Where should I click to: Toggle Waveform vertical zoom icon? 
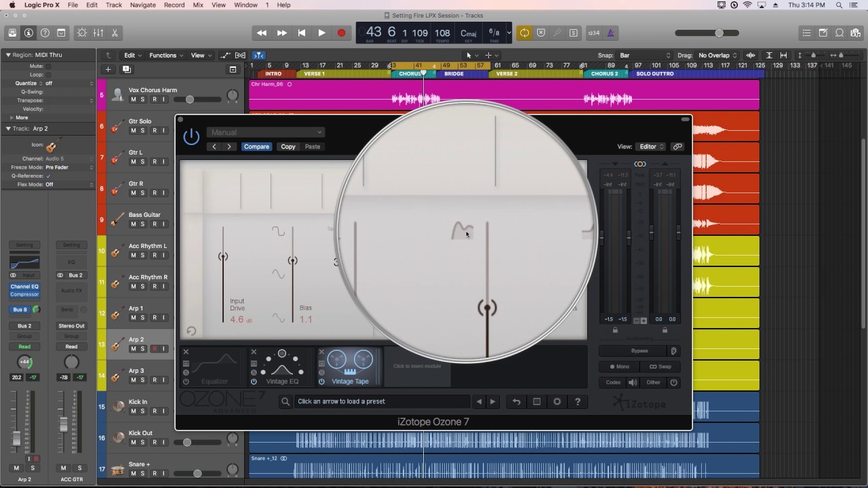pos(751,56)
